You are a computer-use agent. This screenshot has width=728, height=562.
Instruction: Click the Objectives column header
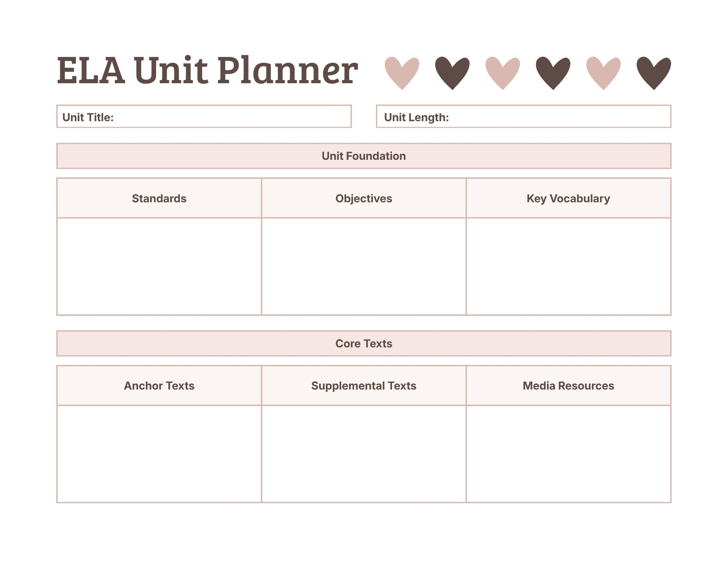tap(364, 198)
